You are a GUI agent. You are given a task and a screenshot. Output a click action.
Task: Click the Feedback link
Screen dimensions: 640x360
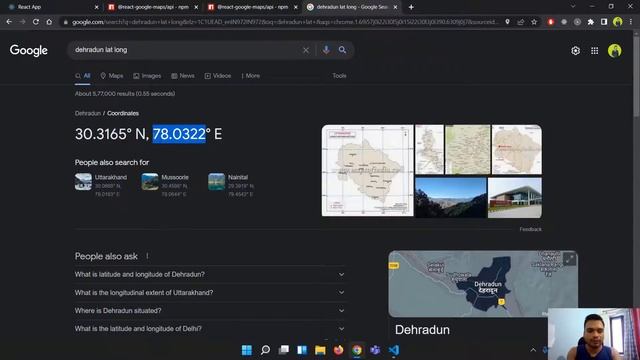[x=530, y=229]
